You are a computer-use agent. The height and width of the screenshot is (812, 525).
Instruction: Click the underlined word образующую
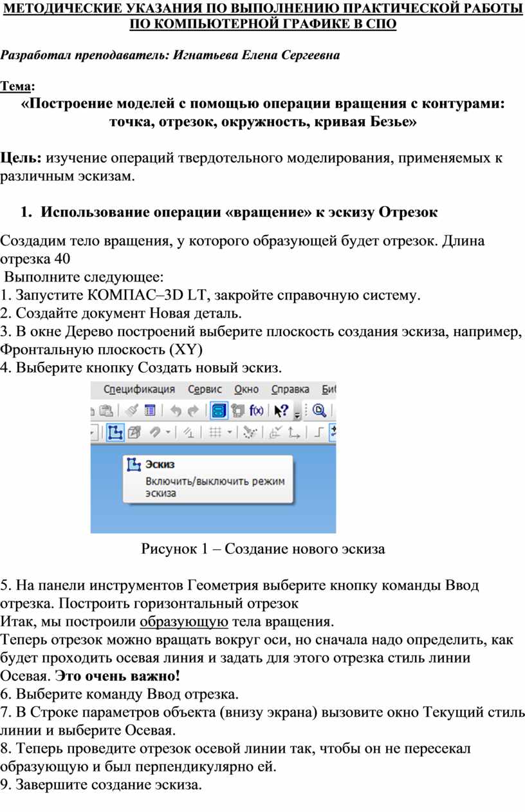pyautogui.click(x=184, y=622)
